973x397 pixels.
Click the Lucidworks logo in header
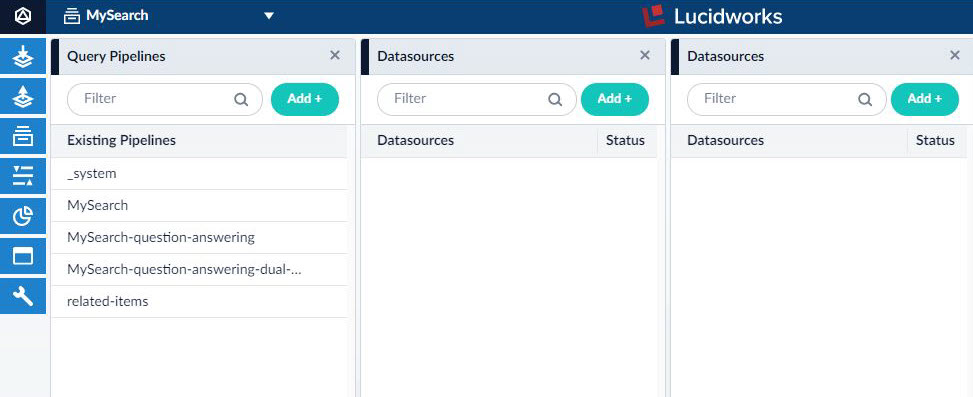click(x=712, y=16)
